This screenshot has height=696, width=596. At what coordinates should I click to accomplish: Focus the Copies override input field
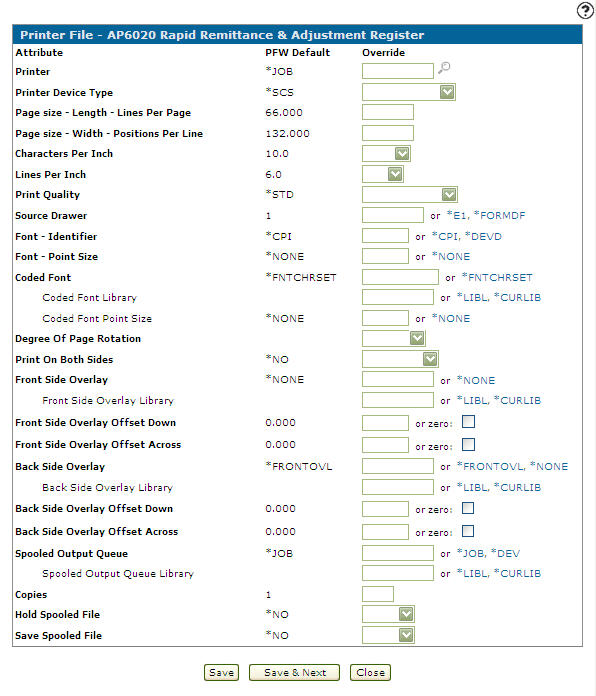378,594
